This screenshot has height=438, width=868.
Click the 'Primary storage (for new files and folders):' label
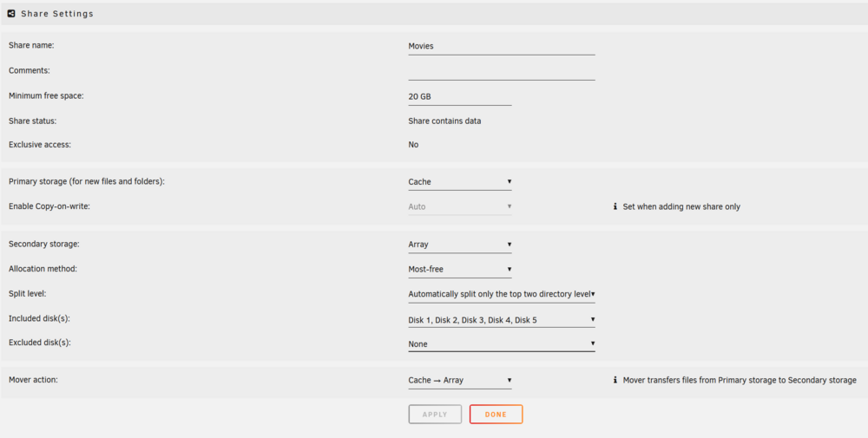(x=86, y=181)
